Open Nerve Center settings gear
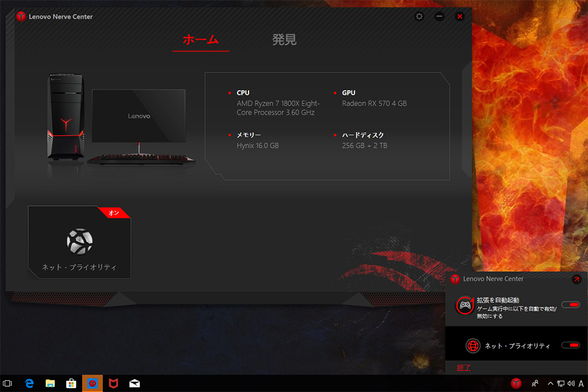Screen dimensions: 588x392 [x=419, y=17]
